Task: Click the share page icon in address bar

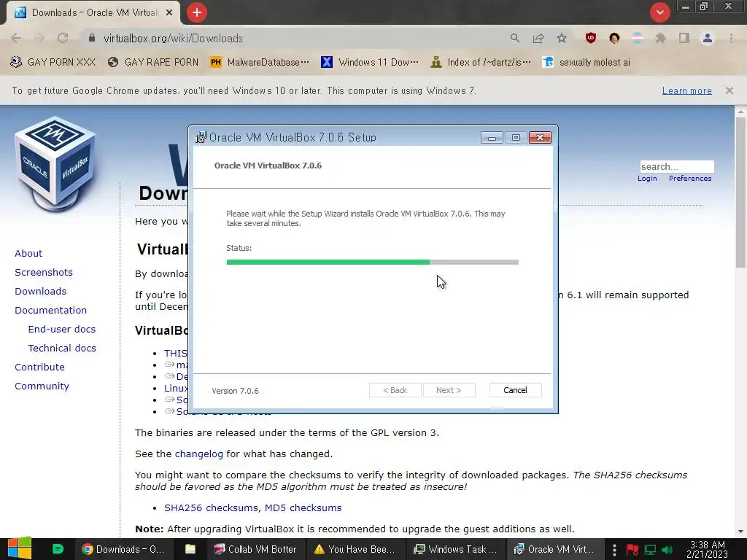Action: point(538,38)
